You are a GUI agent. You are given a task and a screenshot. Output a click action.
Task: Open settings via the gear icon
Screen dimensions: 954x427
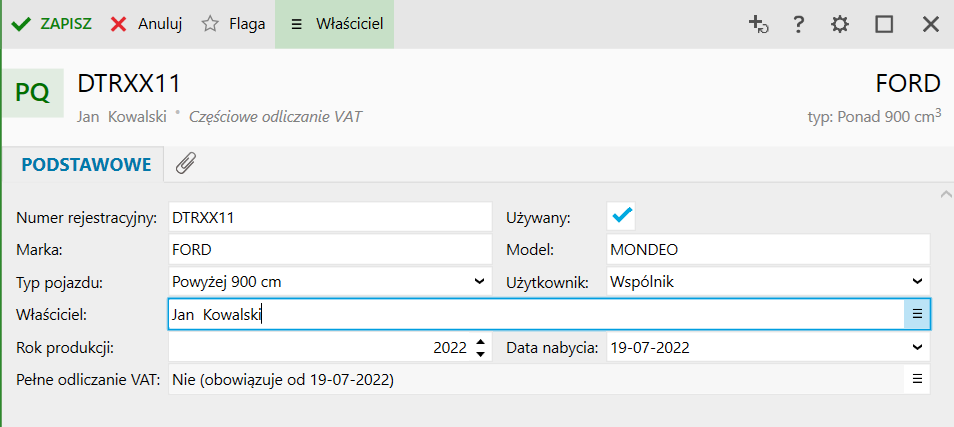[841, 25]
